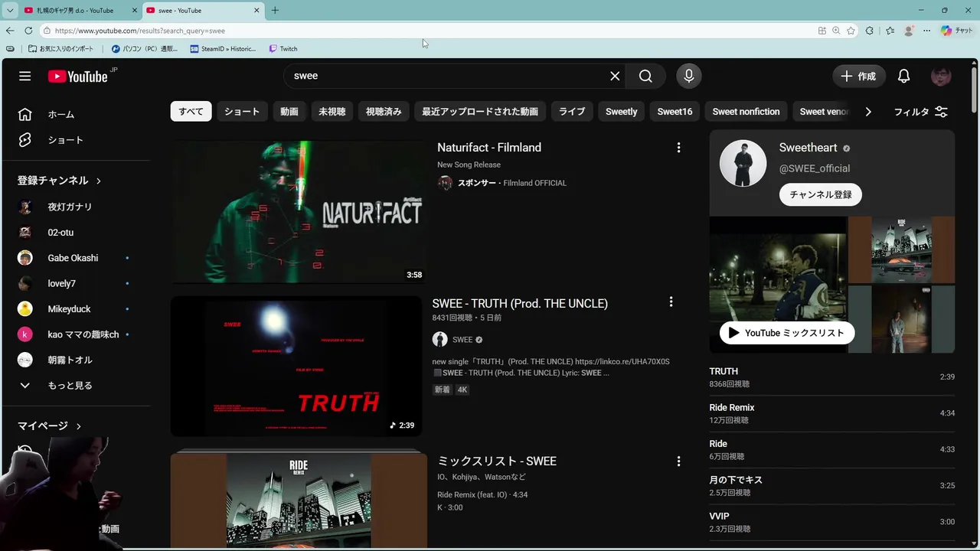The height and width of the screenshot is (551, 980).
Task: Expand 登録チャンネル section chevron
Action: [x=99, y=181]
